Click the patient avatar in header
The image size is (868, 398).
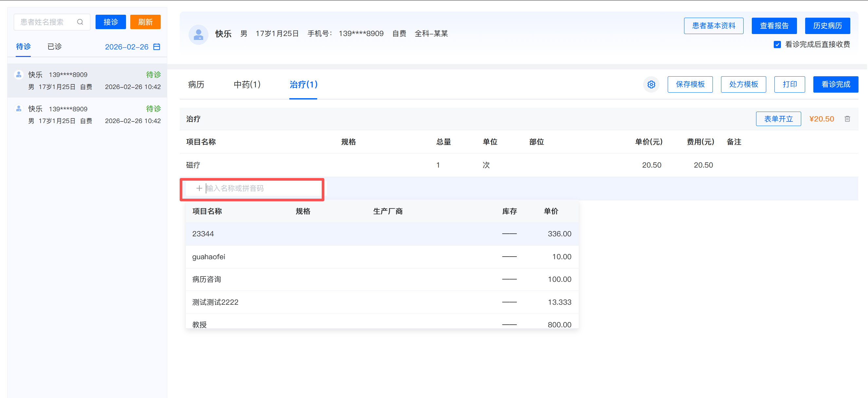(198, 34)
